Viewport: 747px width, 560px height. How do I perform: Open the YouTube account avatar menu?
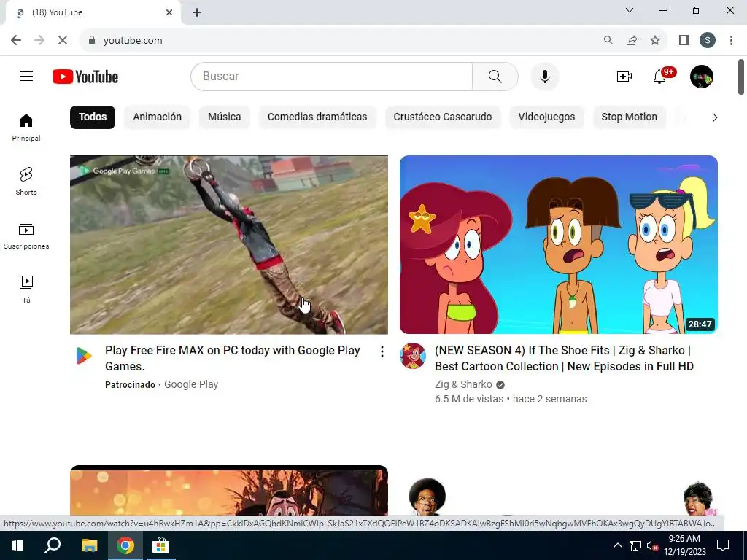coord(701,76)
